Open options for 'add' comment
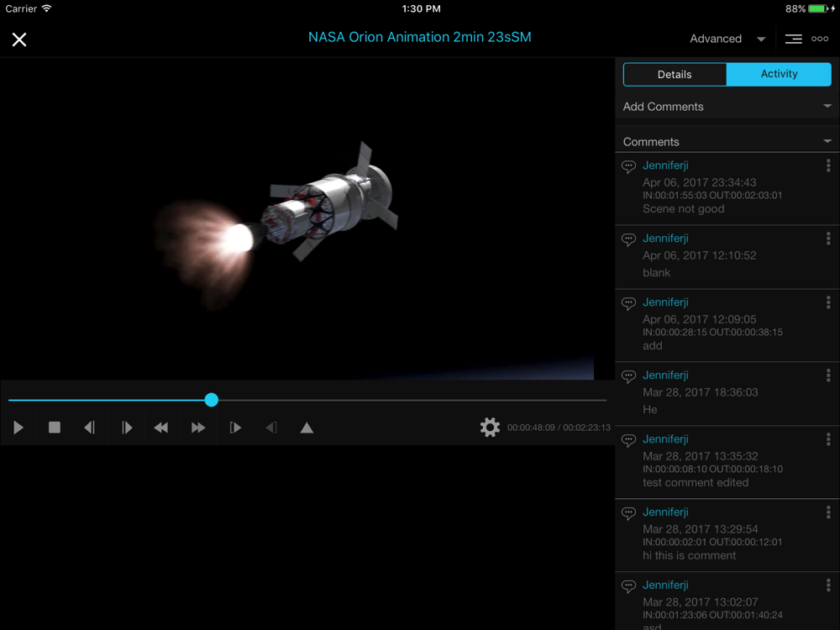This screenshot has width=840, height=630. [828, 302]
